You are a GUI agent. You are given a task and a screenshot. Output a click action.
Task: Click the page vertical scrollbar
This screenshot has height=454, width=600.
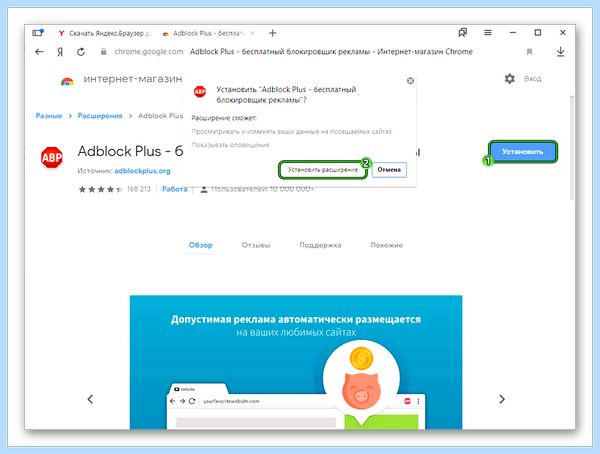[x=572, y=148]
